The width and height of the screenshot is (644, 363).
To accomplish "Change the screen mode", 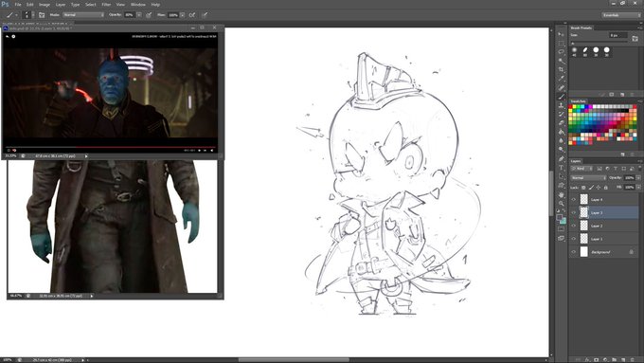I will point(561,238).
